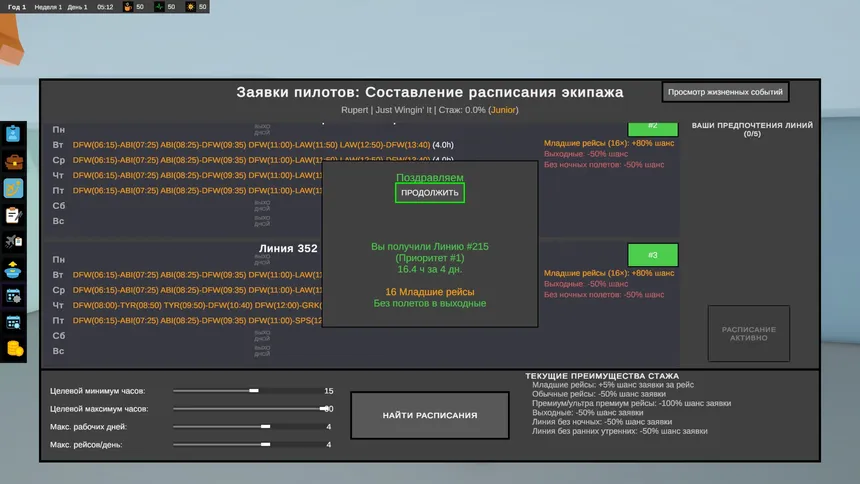This screenshot has width=860, height=484.
Task: Select the airplane route map sidebar icon
Action: click(13, 188)
